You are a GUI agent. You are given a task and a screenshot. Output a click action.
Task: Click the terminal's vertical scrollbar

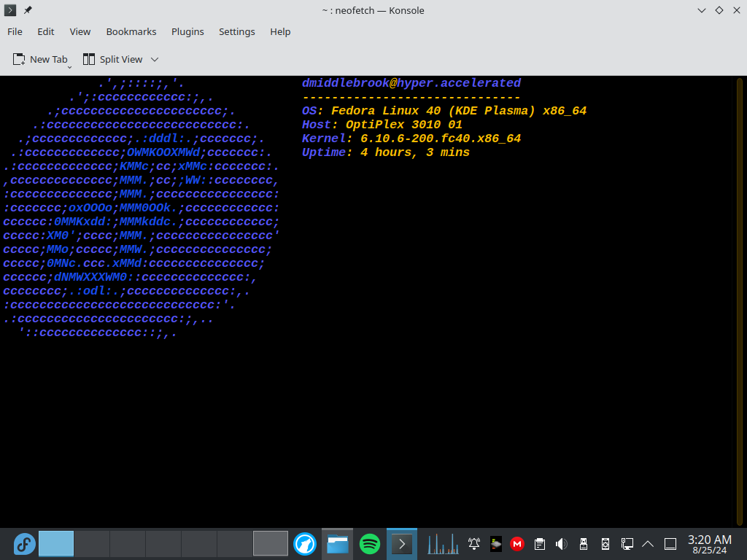(740, 301)
